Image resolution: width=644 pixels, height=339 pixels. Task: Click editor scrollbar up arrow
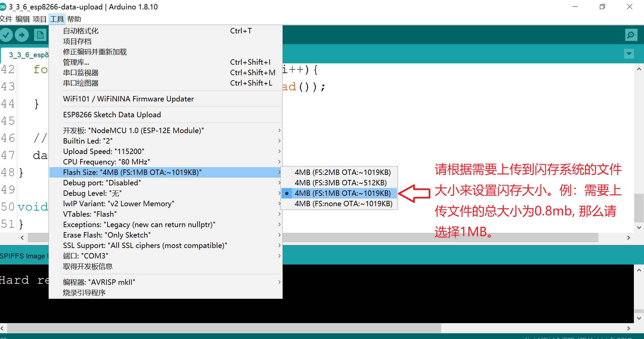[x=639, y=69]
